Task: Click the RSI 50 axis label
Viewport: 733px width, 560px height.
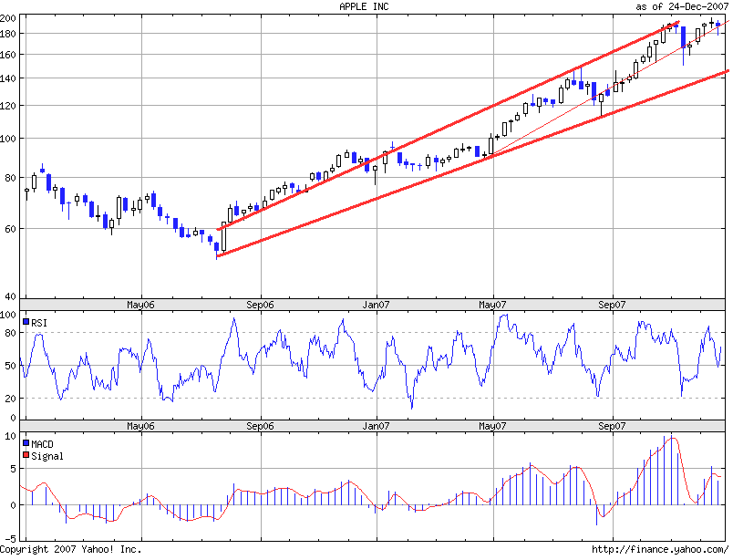Action: point(11,366)
